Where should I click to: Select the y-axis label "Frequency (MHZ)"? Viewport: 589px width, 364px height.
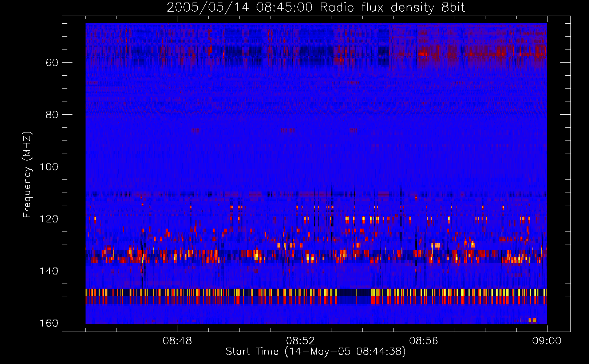coord(27,175)
